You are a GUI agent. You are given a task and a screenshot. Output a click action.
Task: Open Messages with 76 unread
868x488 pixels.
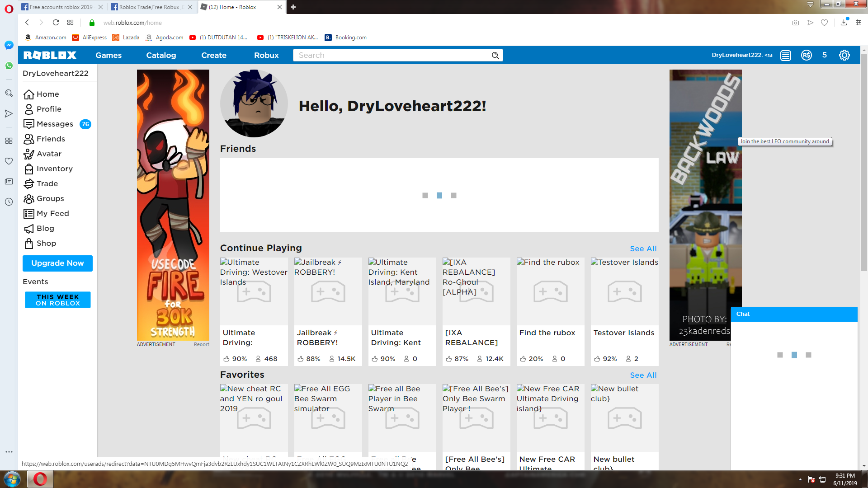click(x=57, y=124)
